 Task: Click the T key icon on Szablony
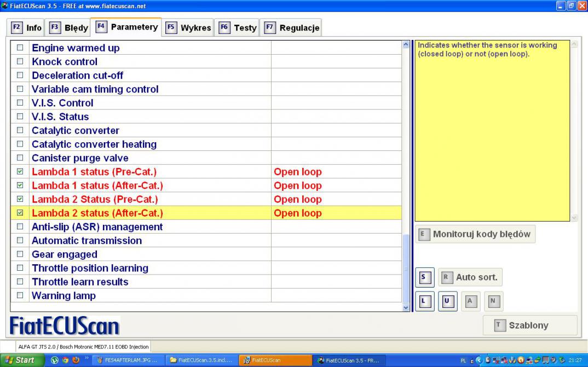click(x=499, y=325)
